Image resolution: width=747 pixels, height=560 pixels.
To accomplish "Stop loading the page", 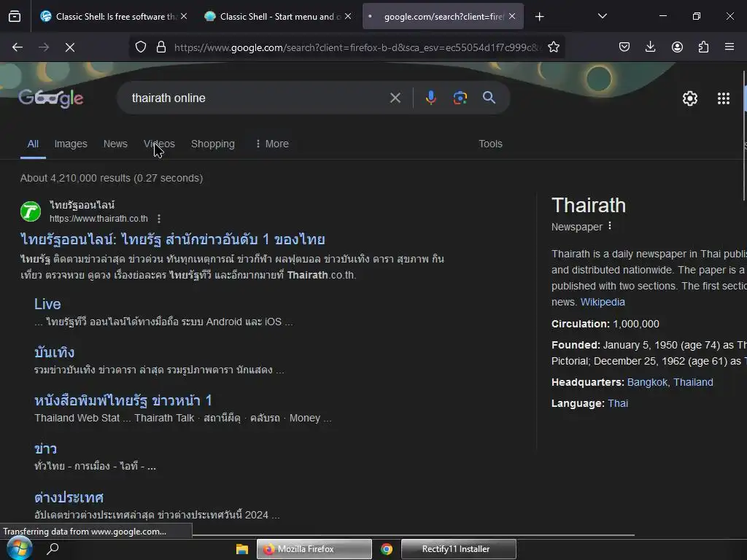I will 70,47.
